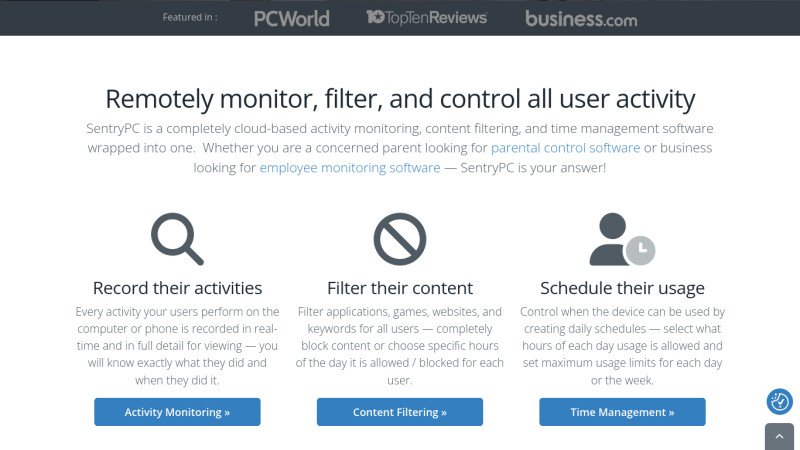Open the employee monitoring software link

tap(350, 167)
